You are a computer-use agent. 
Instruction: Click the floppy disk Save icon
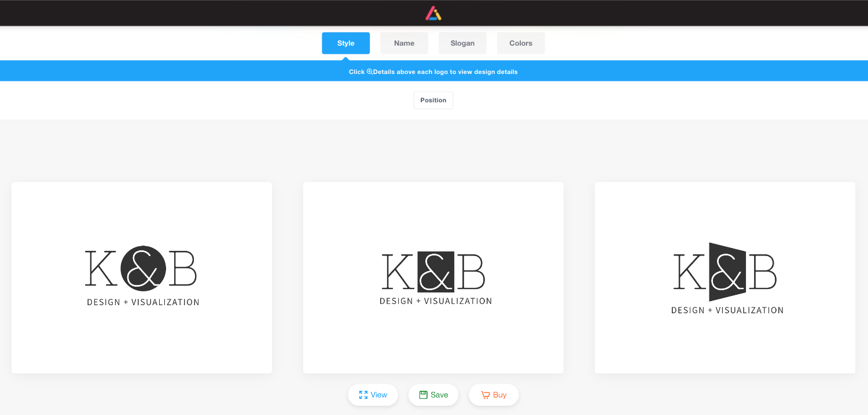point(424,395)
